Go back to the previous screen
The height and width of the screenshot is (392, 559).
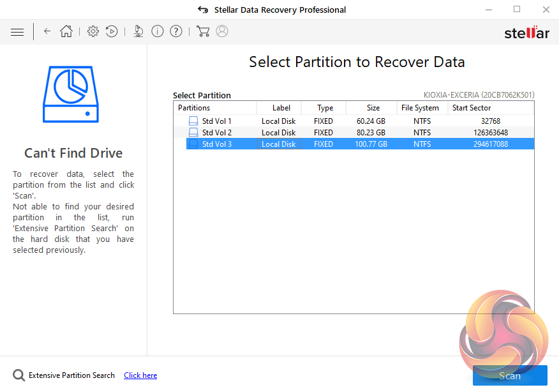[x=47, y=31]
